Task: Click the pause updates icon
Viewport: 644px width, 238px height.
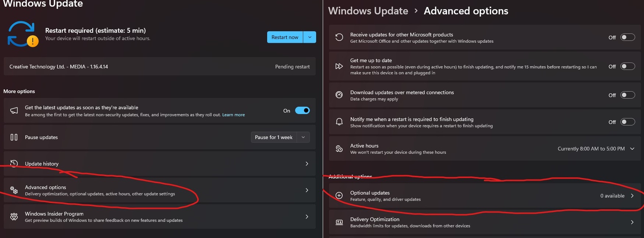Action: click(14, 137)
